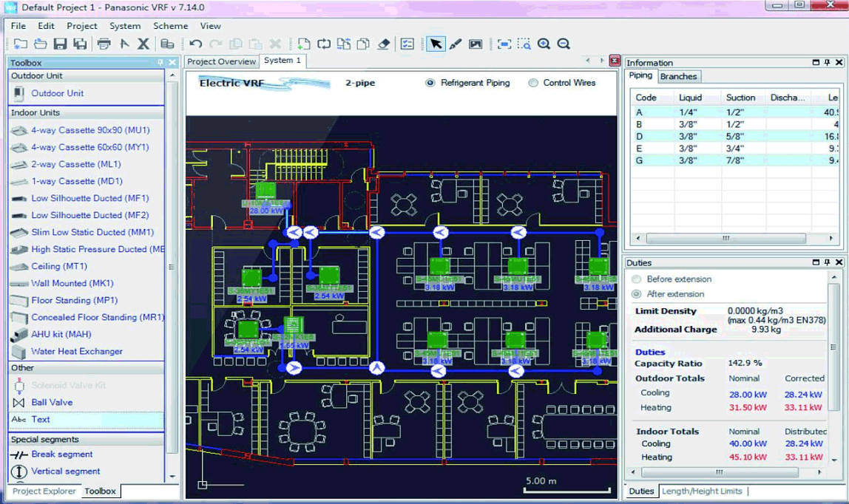Switch to Length/Height Limits tab

tap(702, 491)
